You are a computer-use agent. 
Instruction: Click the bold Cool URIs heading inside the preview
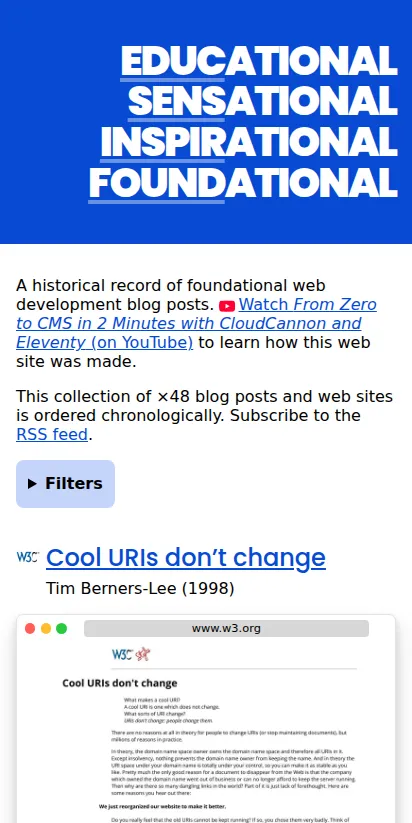(x=120, y=683)
